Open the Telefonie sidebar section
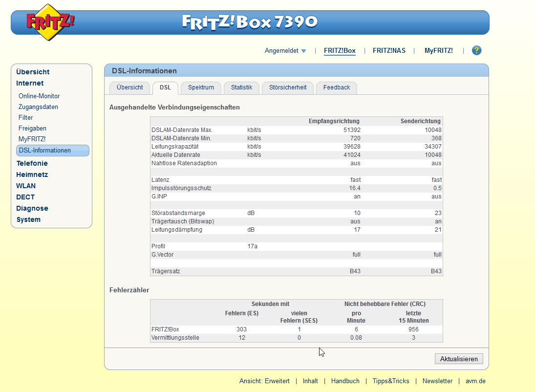 [x=32, y=163]
